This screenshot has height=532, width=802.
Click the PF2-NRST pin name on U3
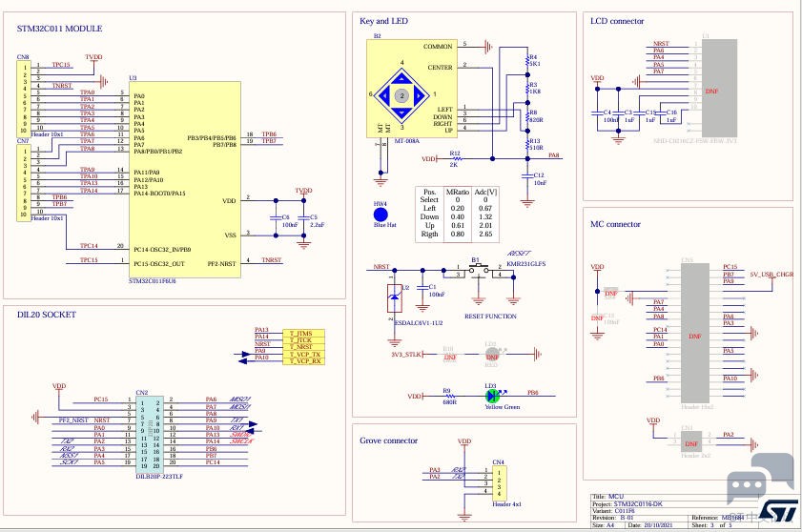221,264
